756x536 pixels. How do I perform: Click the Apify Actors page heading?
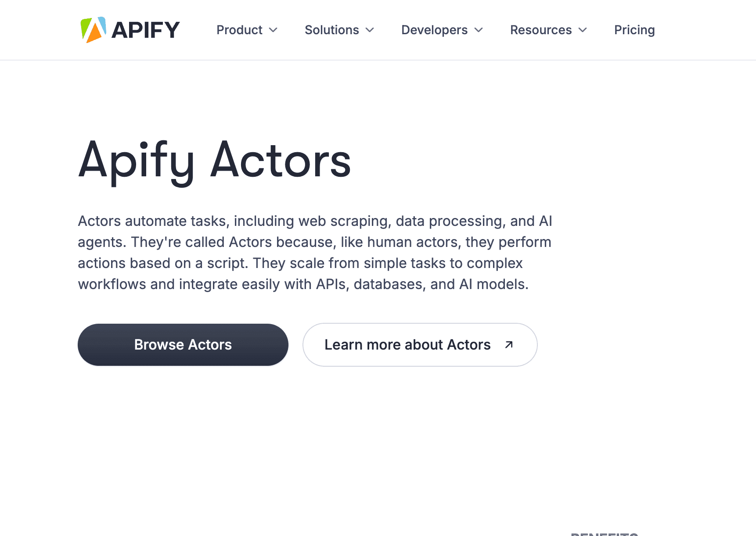(x=214, y=161)
